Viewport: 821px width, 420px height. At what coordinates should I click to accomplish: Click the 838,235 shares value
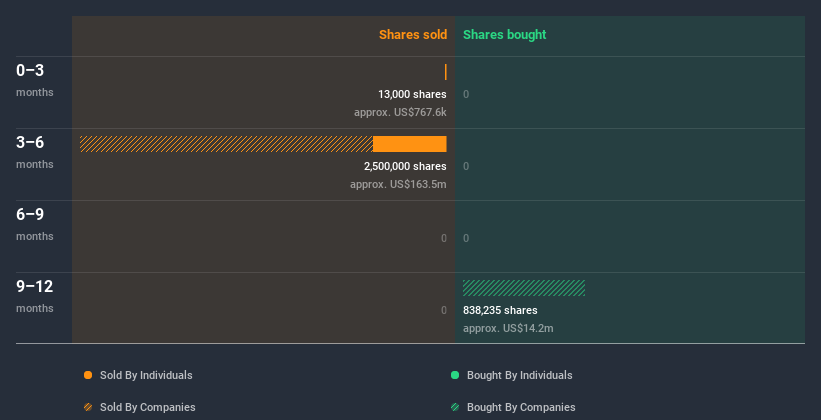[x=500, y=311]
